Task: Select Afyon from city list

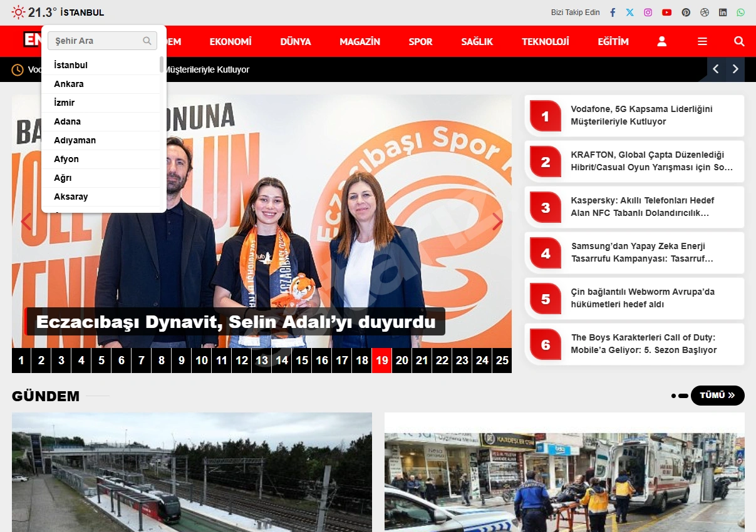Action: [101, 159]
